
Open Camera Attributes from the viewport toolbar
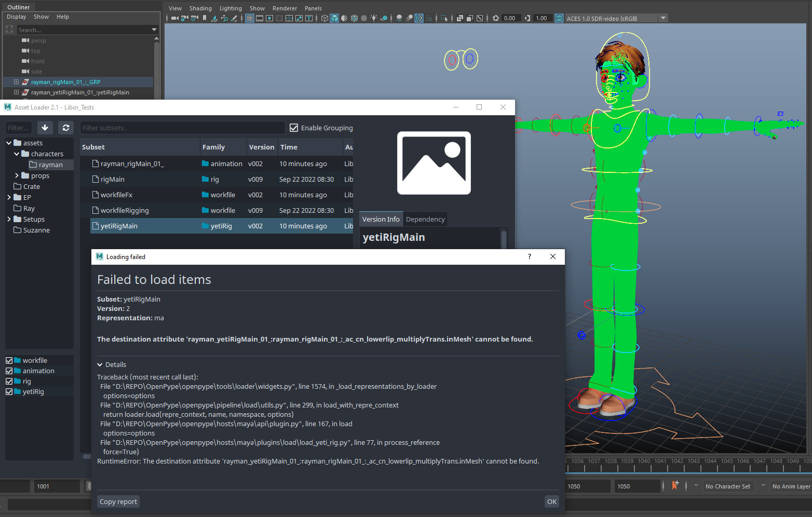coord(194,18)
